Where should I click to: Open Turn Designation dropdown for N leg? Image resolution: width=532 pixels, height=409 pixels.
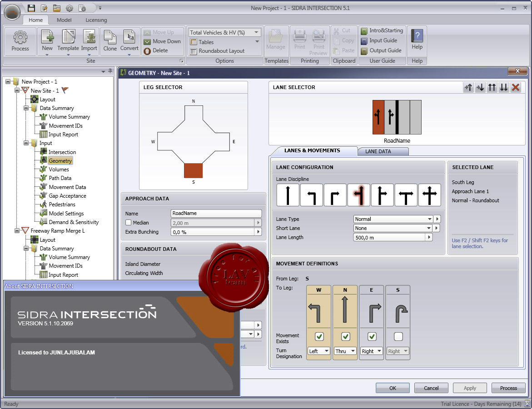[x=345, y=351]
